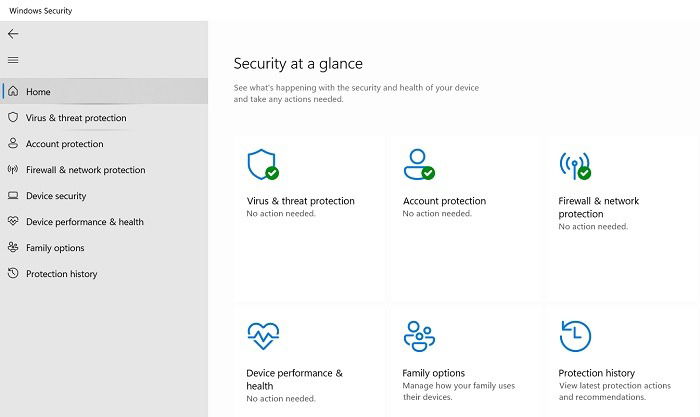
Task: Open the Account protection person tile icon
Action: (419, 164)
